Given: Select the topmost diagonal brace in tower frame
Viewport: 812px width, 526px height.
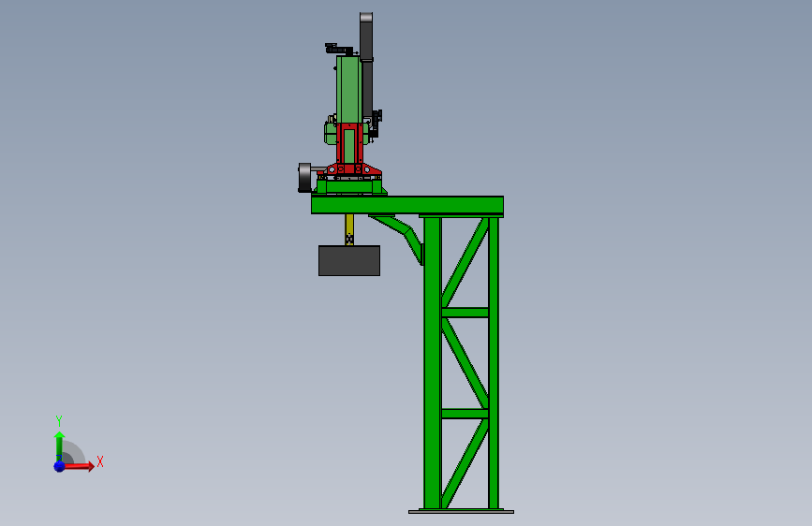Looking at the screenshot, I should tap(465, 262).
